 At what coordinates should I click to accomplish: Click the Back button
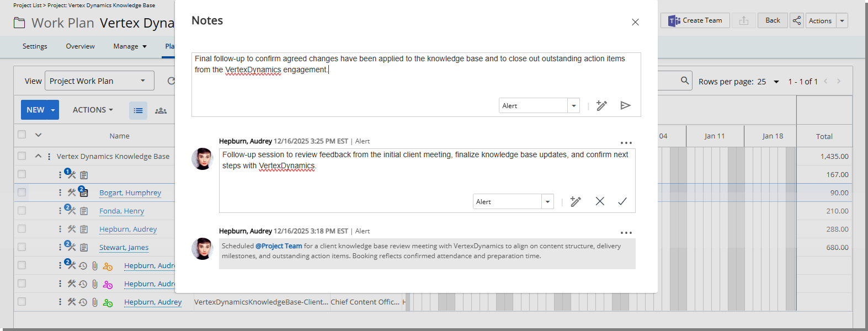point(773,20)
